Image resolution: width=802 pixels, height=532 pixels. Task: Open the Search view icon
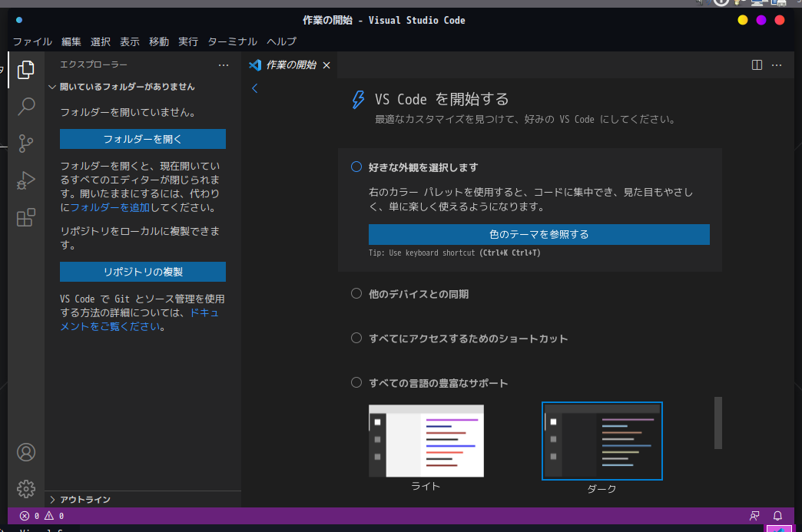(x=25, y=106)
